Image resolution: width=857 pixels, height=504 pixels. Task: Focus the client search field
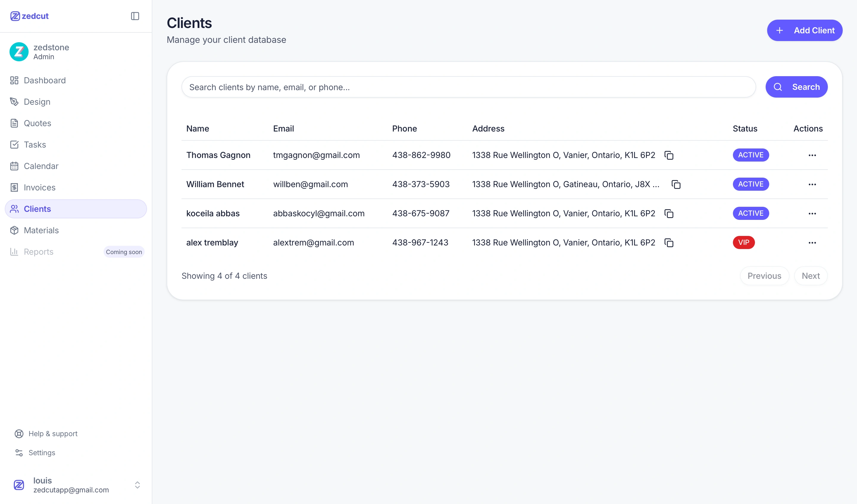pyautogui.click(x=469, y=87)
